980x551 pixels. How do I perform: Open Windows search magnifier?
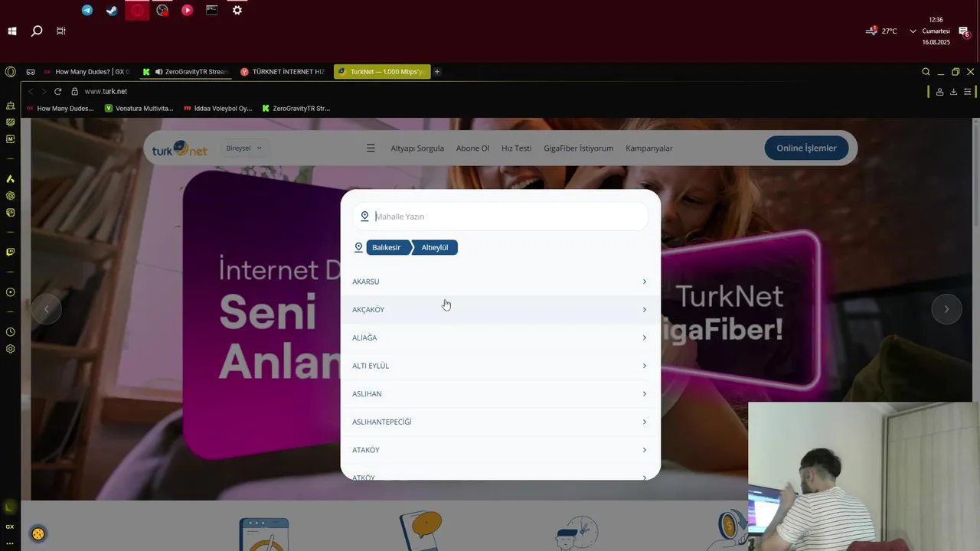36,31
